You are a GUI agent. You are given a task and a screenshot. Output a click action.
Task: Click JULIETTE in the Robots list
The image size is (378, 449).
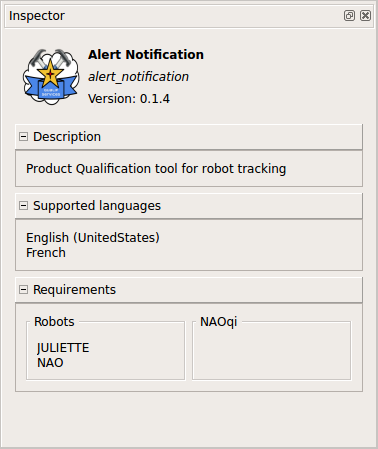(63, 348)
